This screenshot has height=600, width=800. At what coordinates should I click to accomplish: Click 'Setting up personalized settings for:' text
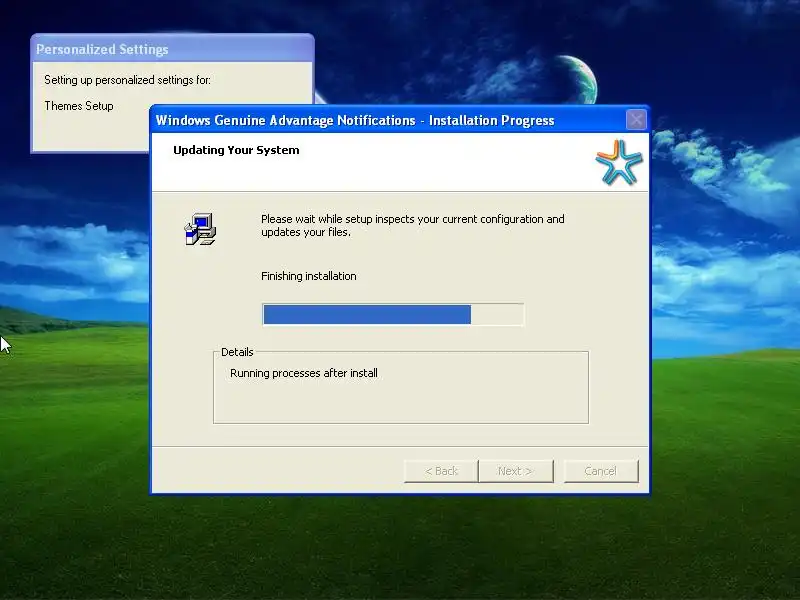(x=127, y=80)
